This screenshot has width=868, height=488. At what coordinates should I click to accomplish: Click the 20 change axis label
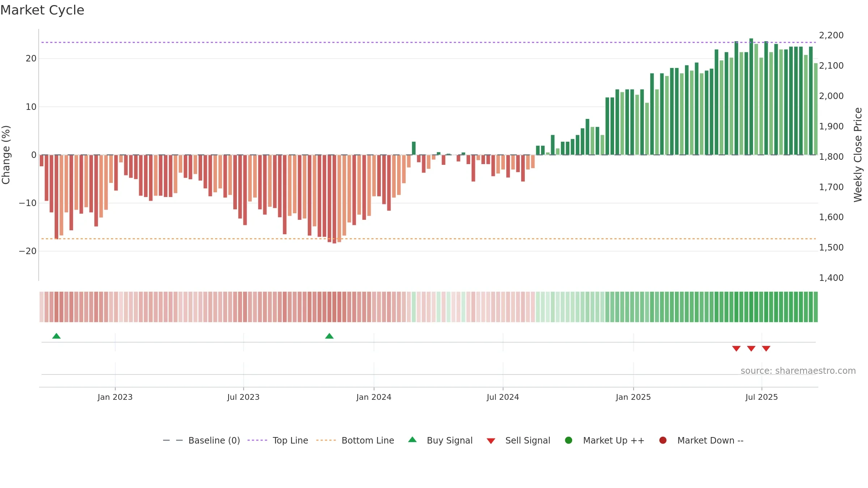tap(31, 59)
